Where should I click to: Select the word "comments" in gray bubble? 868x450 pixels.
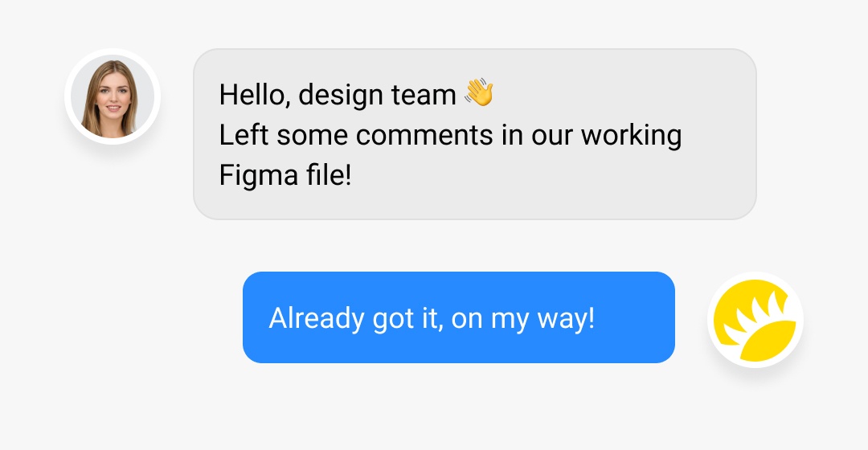coord(424,136)
